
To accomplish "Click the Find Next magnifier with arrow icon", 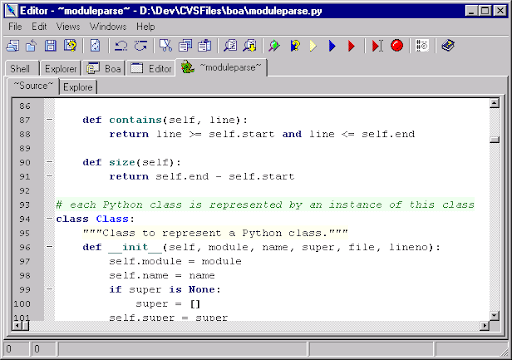I will tap(250, 46).
